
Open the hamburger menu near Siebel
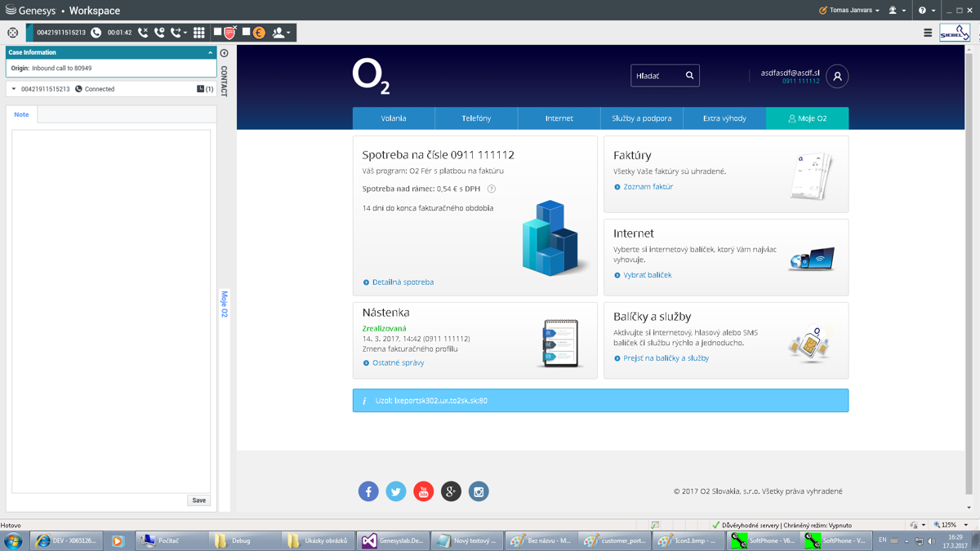928,33
